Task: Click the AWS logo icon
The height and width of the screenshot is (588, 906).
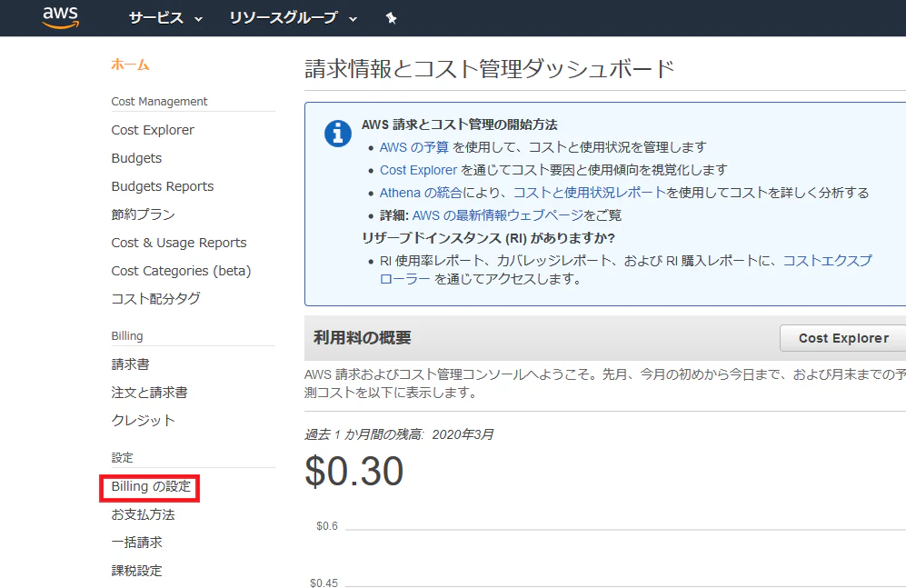Action: (61, 18)
